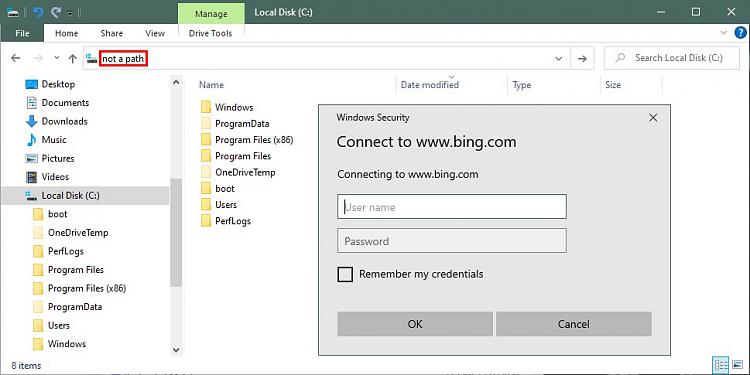Screen dimensions: 750x375
Task: Click the redo icon in quick access toolbar
Action: (55, 12)
